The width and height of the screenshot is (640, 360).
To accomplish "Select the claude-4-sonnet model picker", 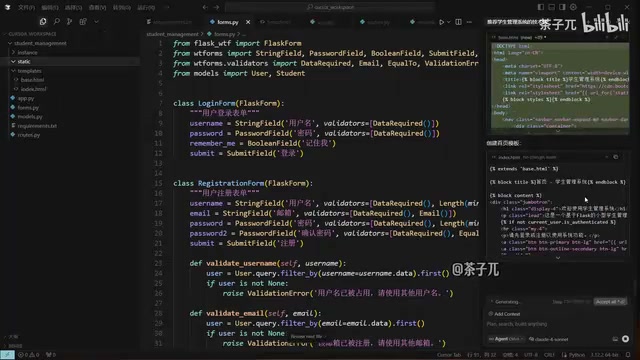I will [x=549, y=339].
